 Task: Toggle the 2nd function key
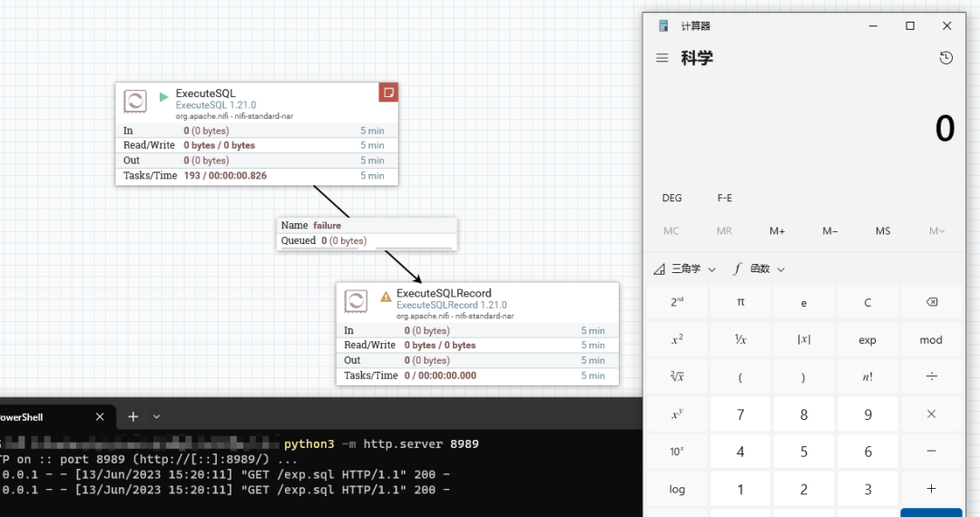coord(677,302)
